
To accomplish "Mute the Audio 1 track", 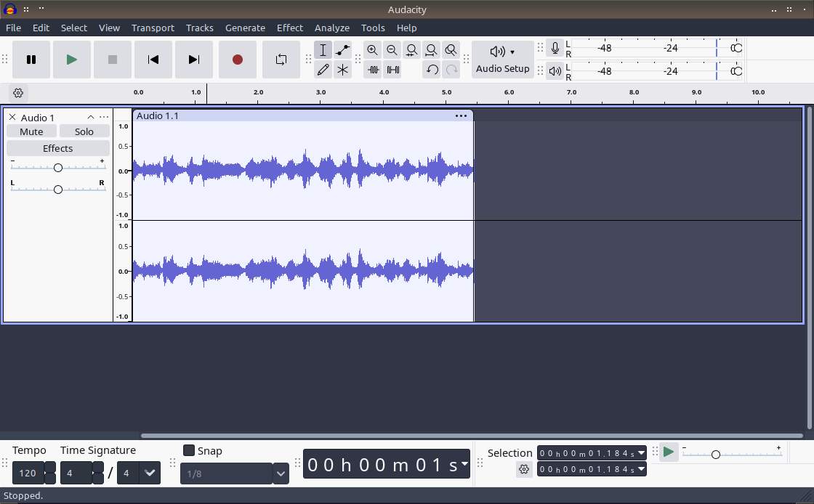I will pyautogui.click(x=31, y=131).
